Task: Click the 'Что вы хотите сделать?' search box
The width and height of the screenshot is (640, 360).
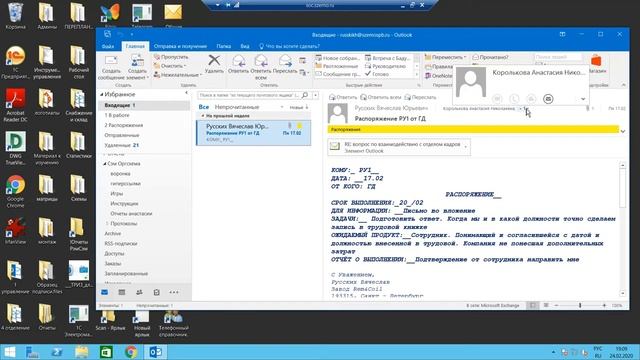Action: (289, 46)
